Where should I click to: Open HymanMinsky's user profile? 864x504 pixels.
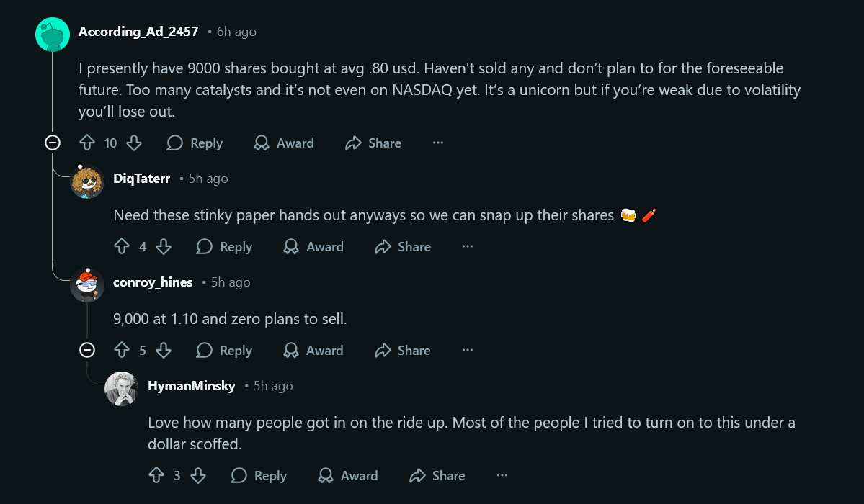point(191,386)
